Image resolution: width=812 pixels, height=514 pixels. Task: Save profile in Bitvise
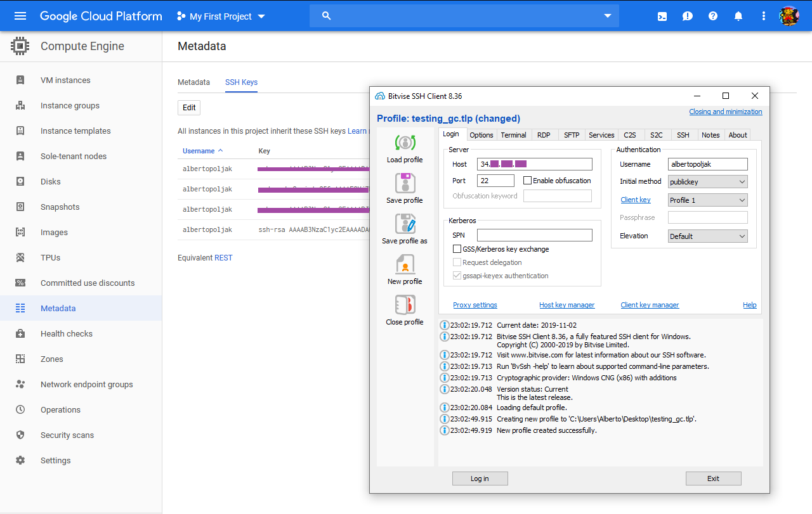click(405, 189)
